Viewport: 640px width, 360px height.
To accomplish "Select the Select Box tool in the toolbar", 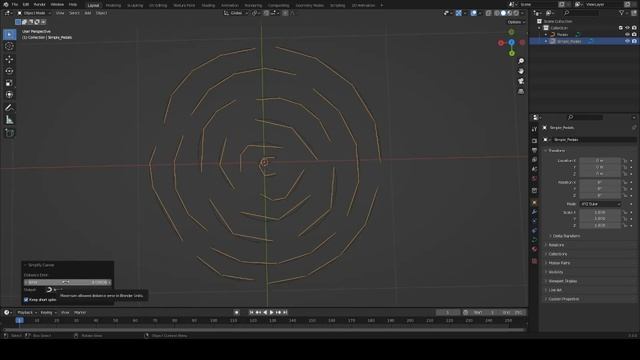I will (9, 34).
